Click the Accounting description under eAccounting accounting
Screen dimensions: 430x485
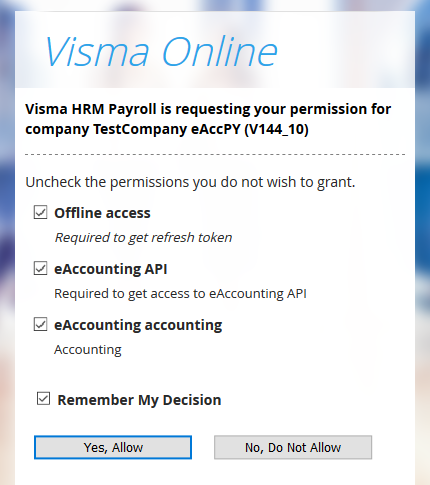[88, 350]
